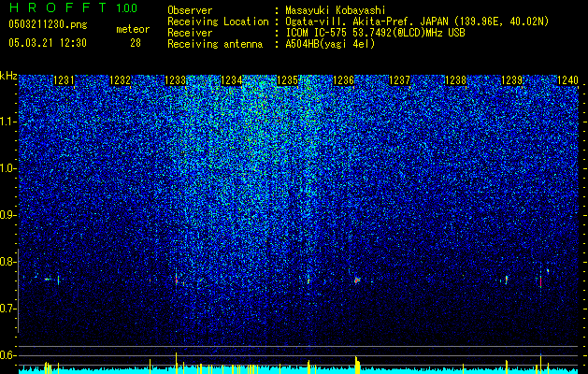
Task: Select observer name Masayuki Kobayashi
Action: (336, 10)
